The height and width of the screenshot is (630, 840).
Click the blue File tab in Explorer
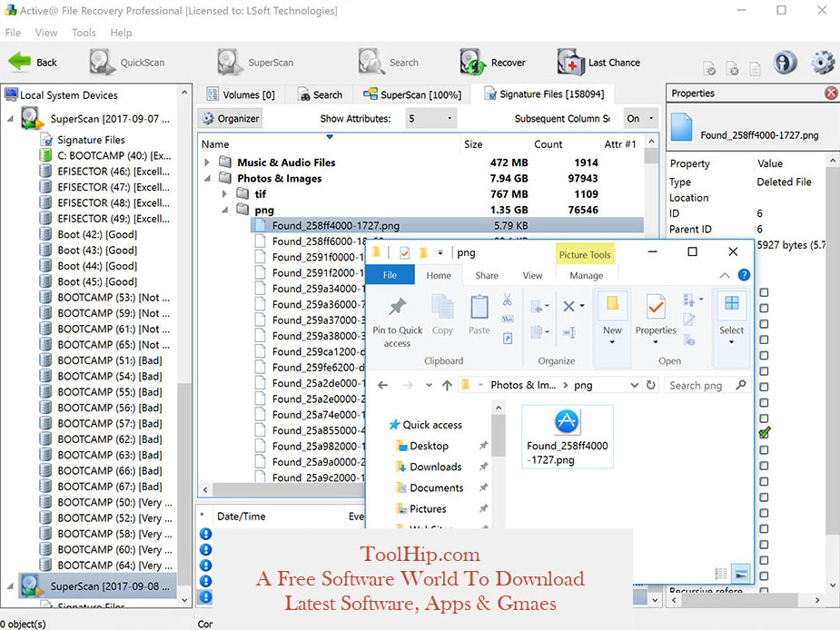pyautogui.click(x=390, y=275)
